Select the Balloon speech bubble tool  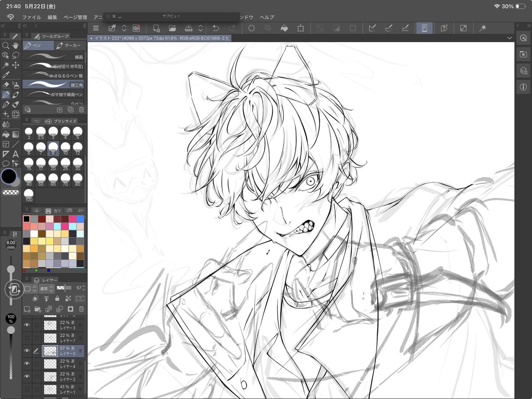5,163
